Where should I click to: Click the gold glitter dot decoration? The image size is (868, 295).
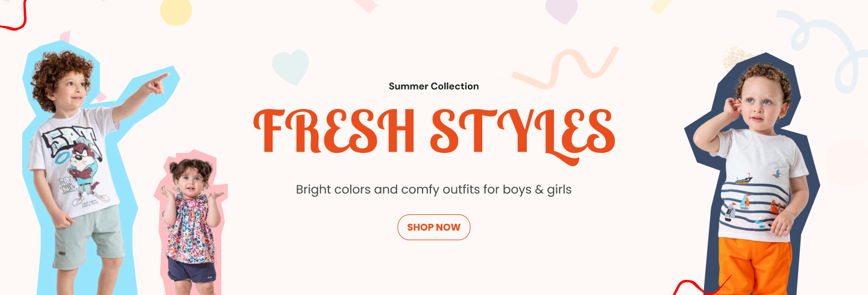coord(737,58)
